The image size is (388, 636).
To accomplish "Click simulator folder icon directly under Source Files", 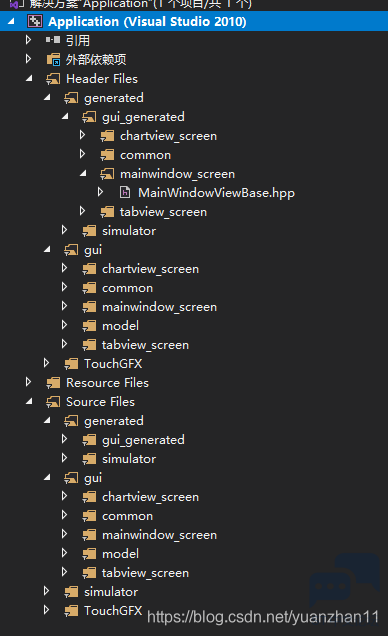I will coord(71,591).
